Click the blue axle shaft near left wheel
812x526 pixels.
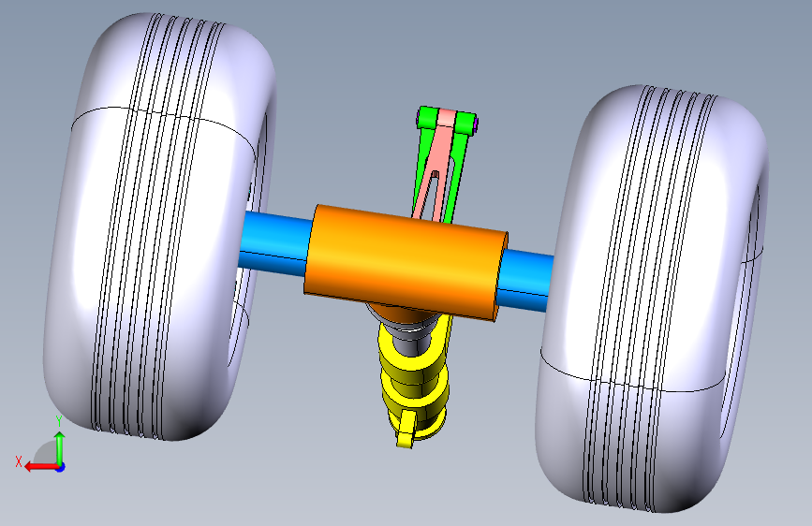(x=274, y=242)
